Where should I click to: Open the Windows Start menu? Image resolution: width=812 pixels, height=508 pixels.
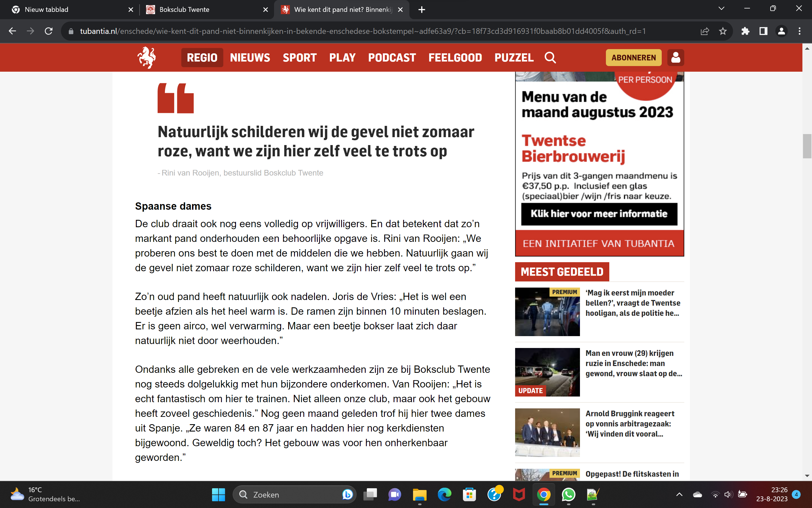pyautogui.click(x=219, y=494)
